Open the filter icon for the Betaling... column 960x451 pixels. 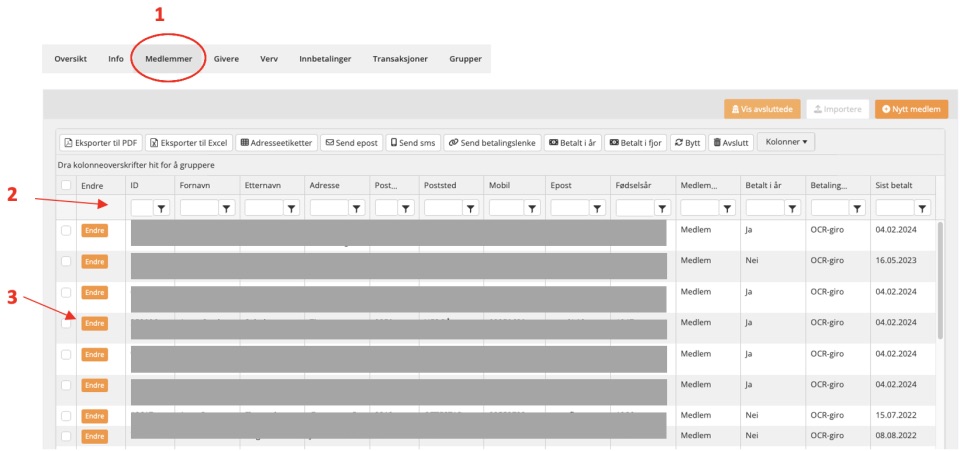(857, 209)
